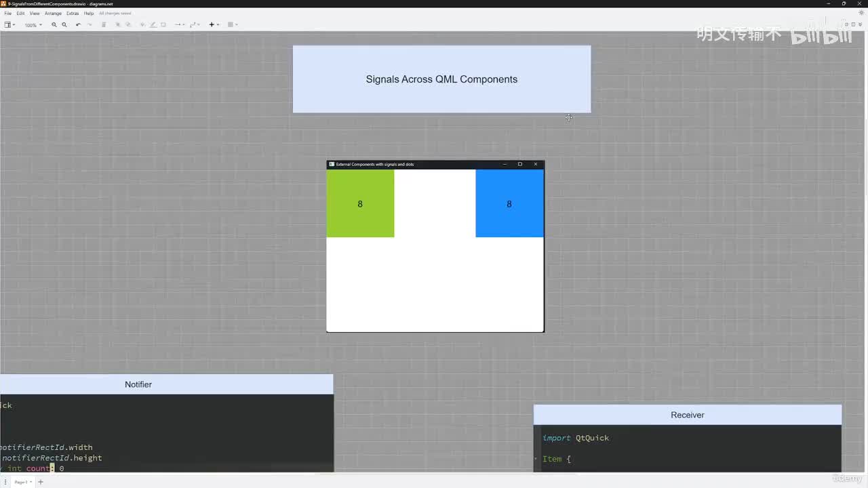Open the Help menu

[x=89, y=14]
